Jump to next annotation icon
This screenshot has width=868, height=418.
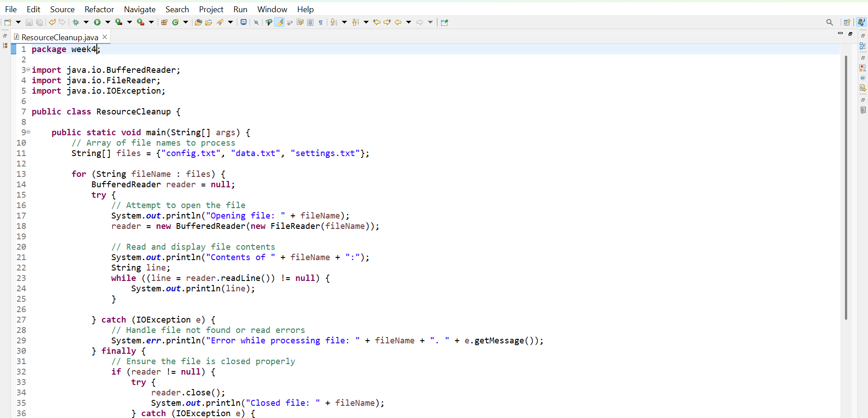[x=334, y=22]
